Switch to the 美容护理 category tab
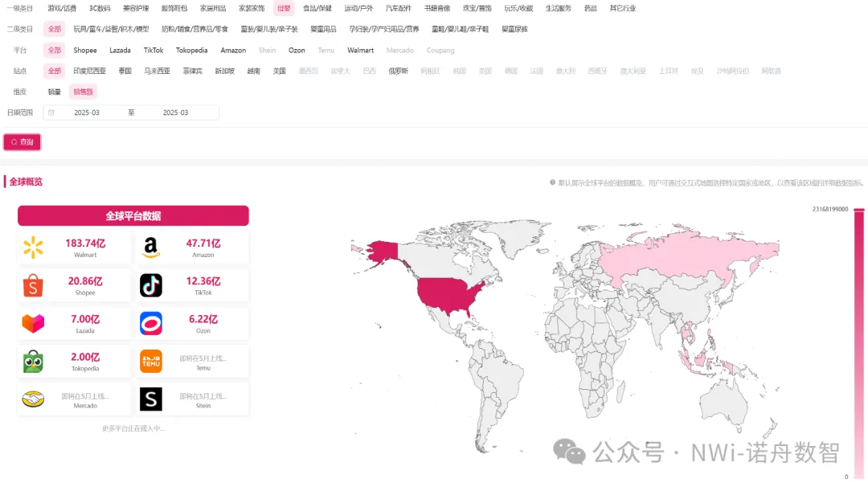The width and height of the screenshot is (868, 487). pos(134,8)
